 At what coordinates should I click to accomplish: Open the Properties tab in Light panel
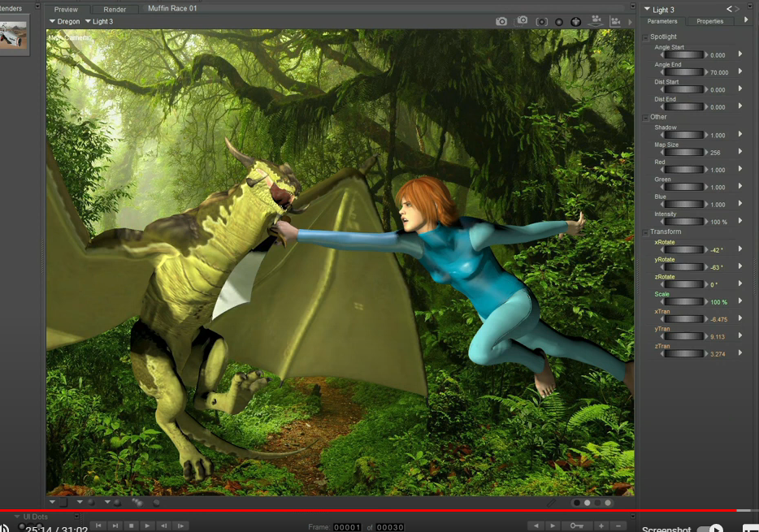point(709,21)
